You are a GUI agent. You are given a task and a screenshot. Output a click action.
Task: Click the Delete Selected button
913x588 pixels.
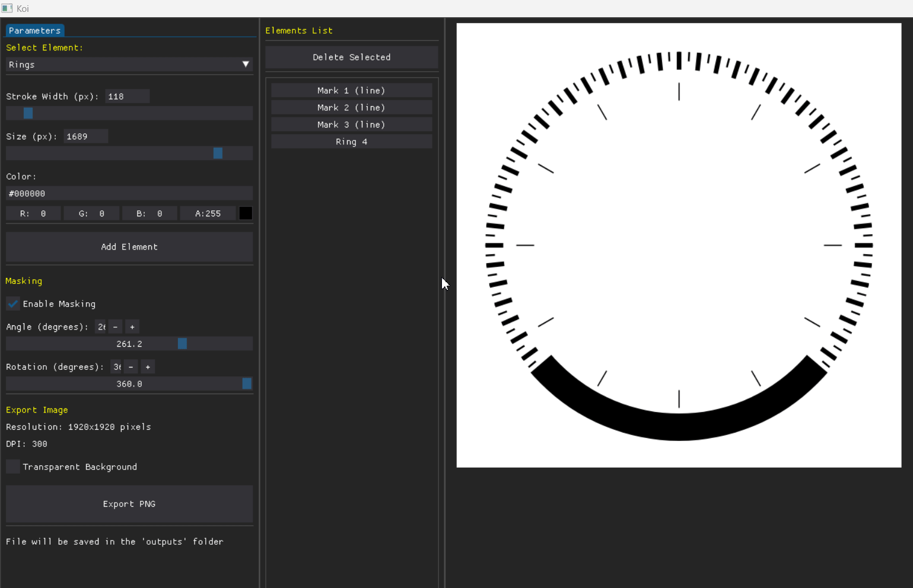(351, 57)
